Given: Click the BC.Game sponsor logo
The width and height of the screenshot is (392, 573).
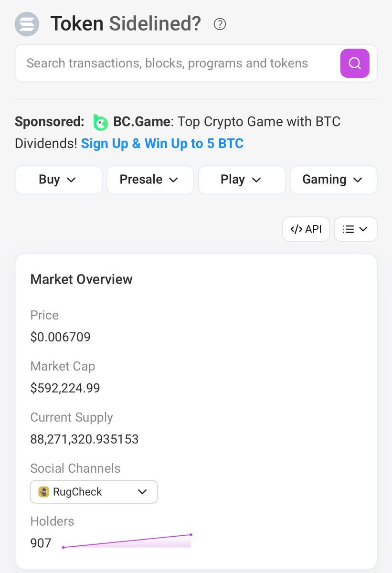Looking at the screenshot, I should pyautogui.click(x=100, y=123).
